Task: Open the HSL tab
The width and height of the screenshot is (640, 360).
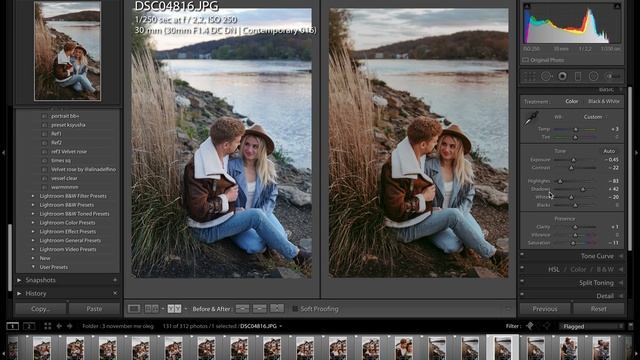Action: (553, 269)
